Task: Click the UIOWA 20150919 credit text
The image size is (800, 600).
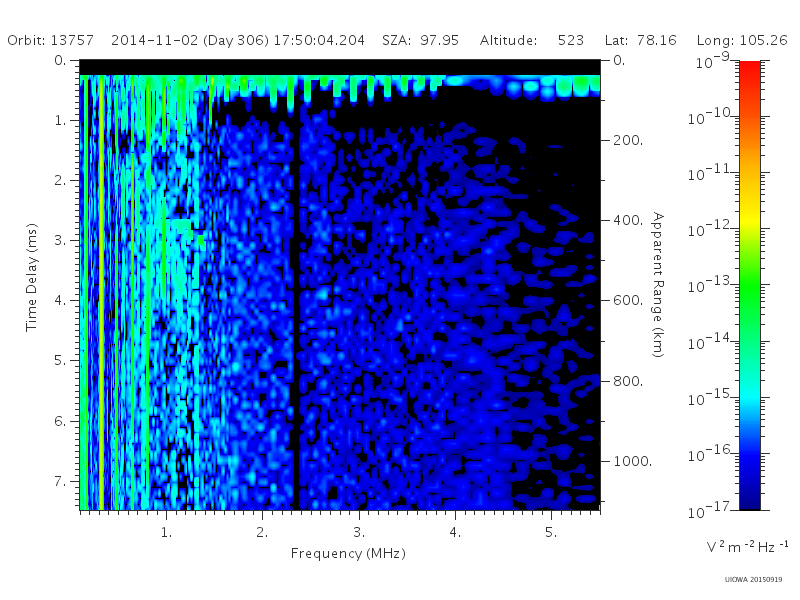Action: [753, 579]
